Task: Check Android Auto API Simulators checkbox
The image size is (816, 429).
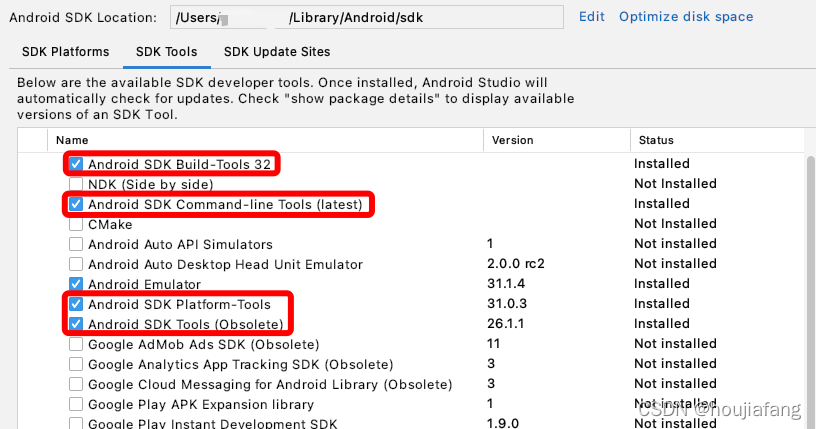Action: tap(76, 244)
